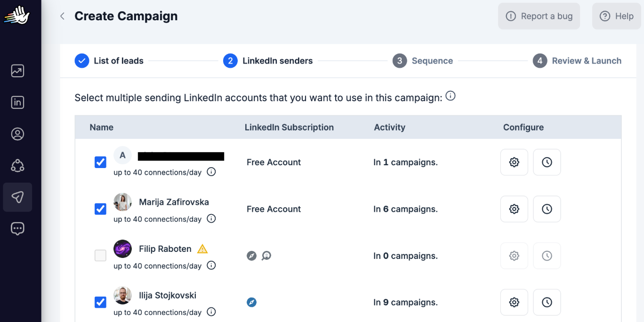This screenshot has width=644, height=322.
Task: Go back using the arrow near Create Campaign
Action: coord(62,16)
